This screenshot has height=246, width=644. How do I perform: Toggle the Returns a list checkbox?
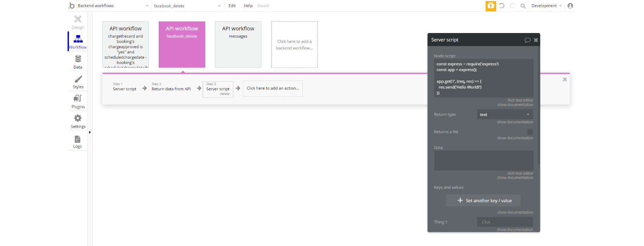tap(530, 132)
